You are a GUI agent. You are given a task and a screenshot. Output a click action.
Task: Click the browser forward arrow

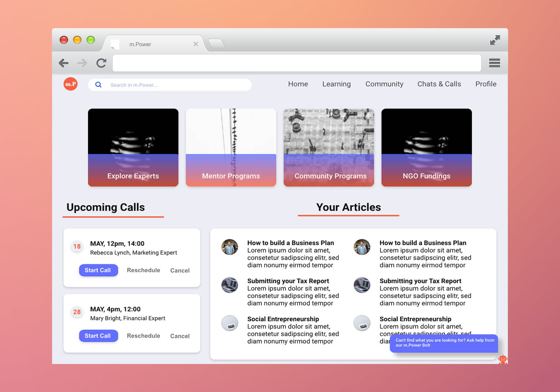pos(83,63)
